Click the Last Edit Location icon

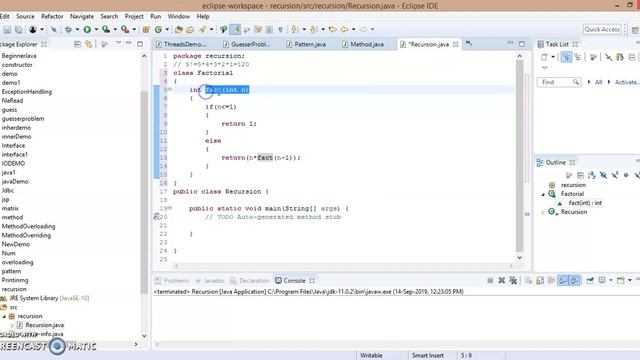[x=333, y=29]
